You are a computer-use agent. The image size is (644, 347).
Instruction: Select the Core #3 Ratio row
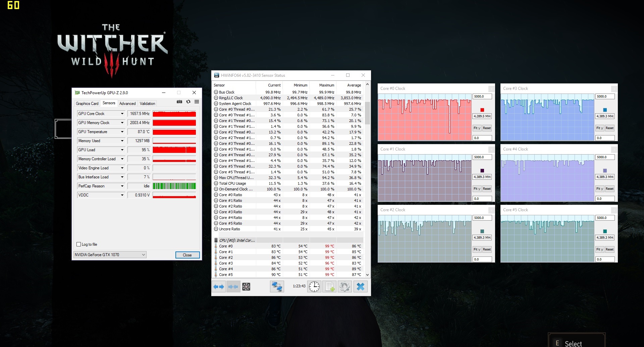click(x=288, y=212)
